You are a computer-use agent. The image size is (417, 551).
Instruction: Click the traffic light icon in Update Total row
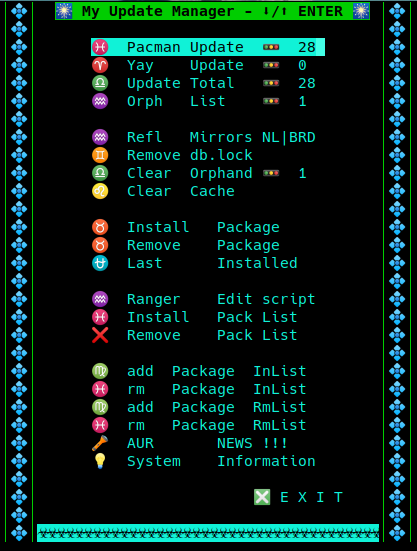pos(271,83)
